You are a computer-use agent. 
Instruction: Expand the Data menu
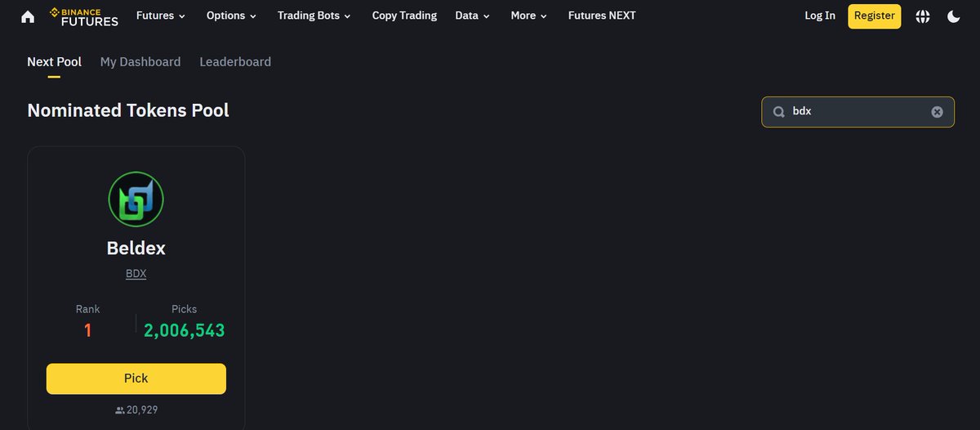(x=473, y=16)
